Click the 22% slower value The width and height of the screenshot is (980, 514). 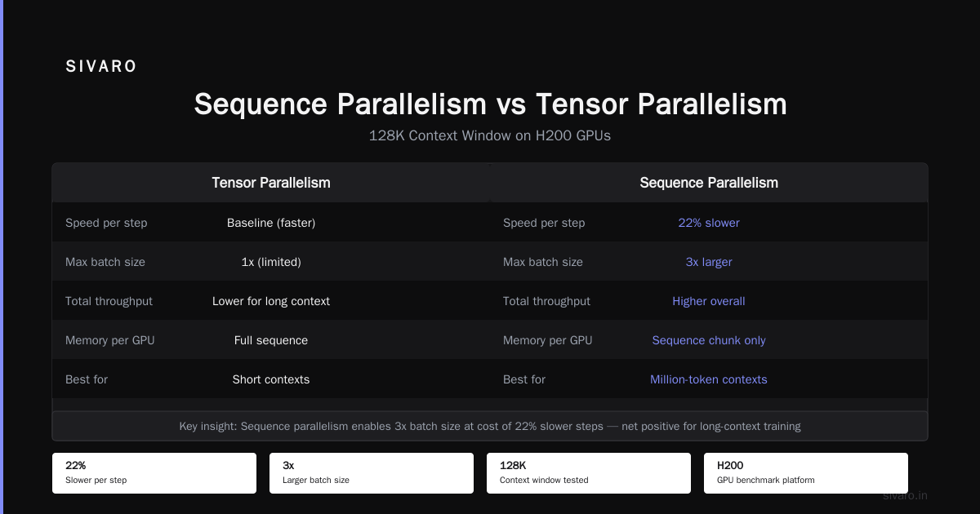(x=709, y=223)
